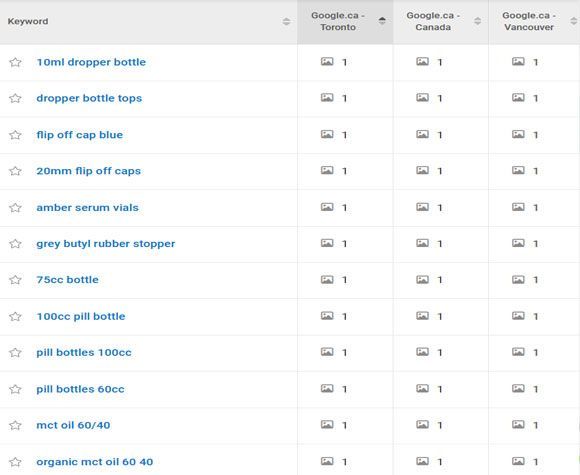Star the 'organic mct oil 60 40' keyword
This screenshot has width=580, height=475.
tap(15, 462)
